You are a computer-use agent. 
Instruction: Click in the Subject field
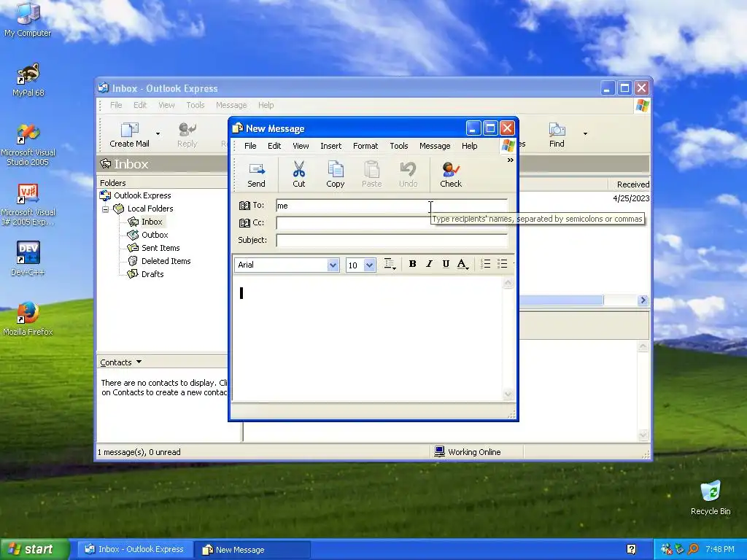click(392, 240)
